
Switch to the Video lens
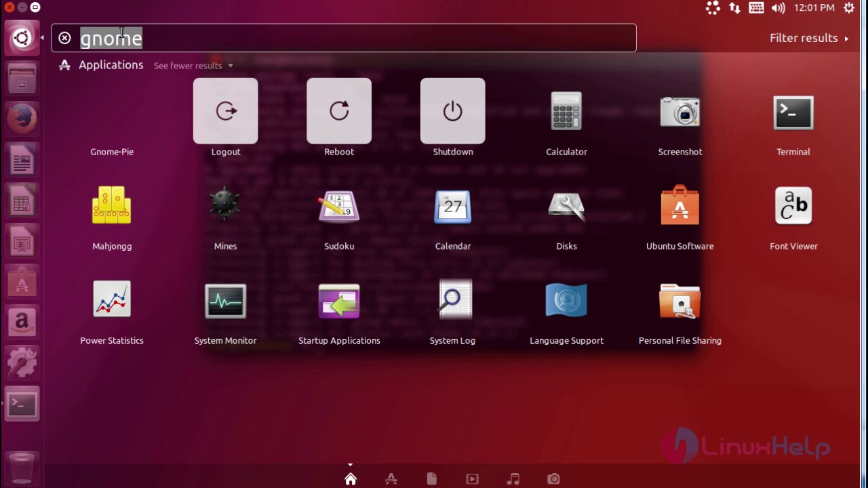pos(473,479)
